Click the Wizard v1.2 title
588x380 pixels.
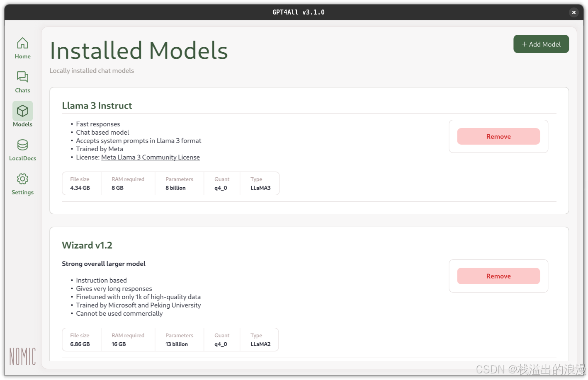click(87, 245)
